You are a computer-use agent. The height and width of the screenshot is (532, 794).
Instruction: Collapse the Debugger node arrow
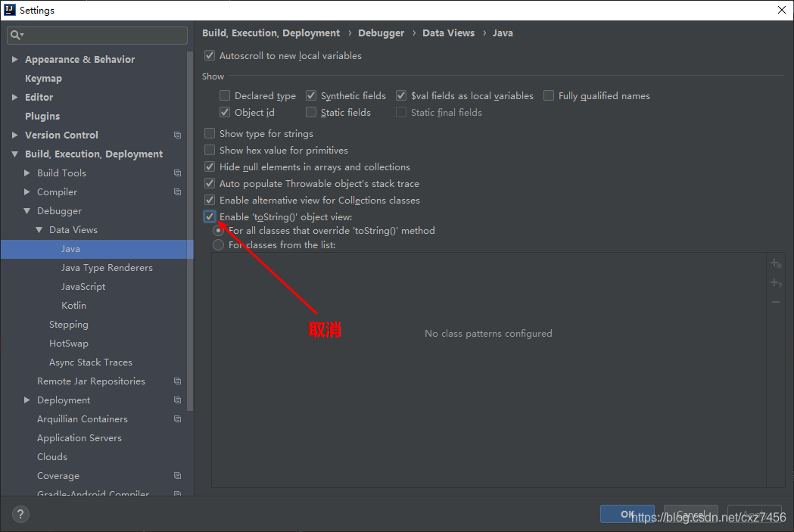click(x=26, y=211)
